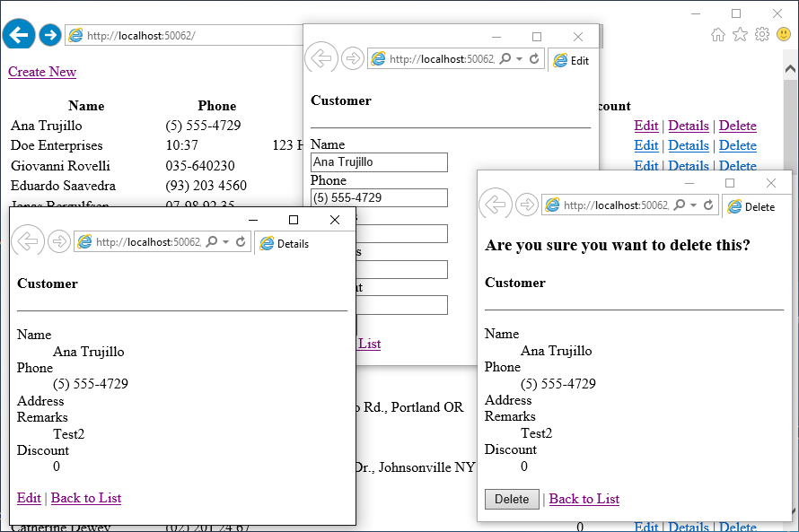Image resolution: width=799 pixels, height=532 pixels.
Task: Click Edit link at bottom of Details window
Action: pos(29,498)
